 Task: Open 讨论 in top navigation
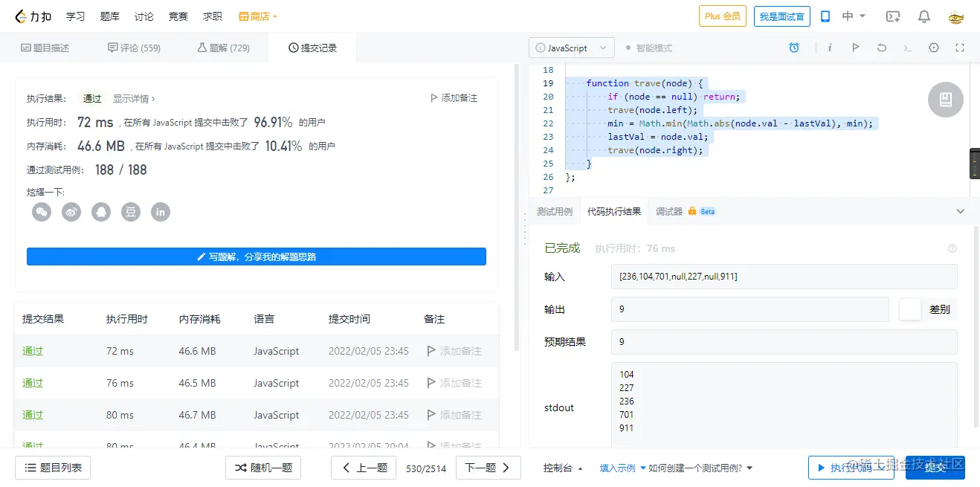coord(144,16)
